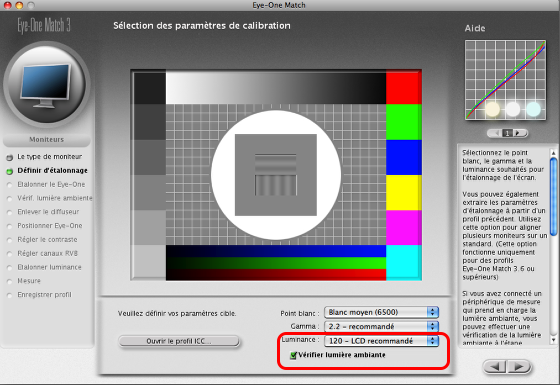Image resolution: width=560 pixels, height=385 pixels.
Task: Select the Le type de moniteur step
Action: click(50, 157)
